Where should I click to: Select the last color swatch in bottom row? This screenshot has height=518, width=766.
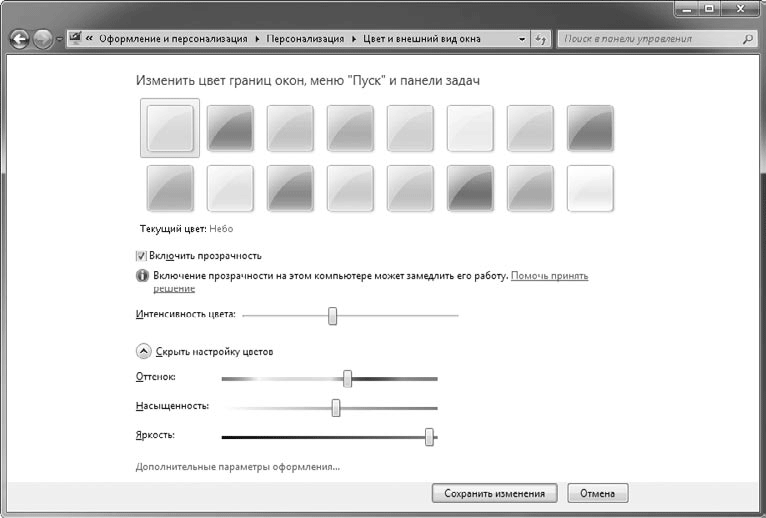click(590, 188)
